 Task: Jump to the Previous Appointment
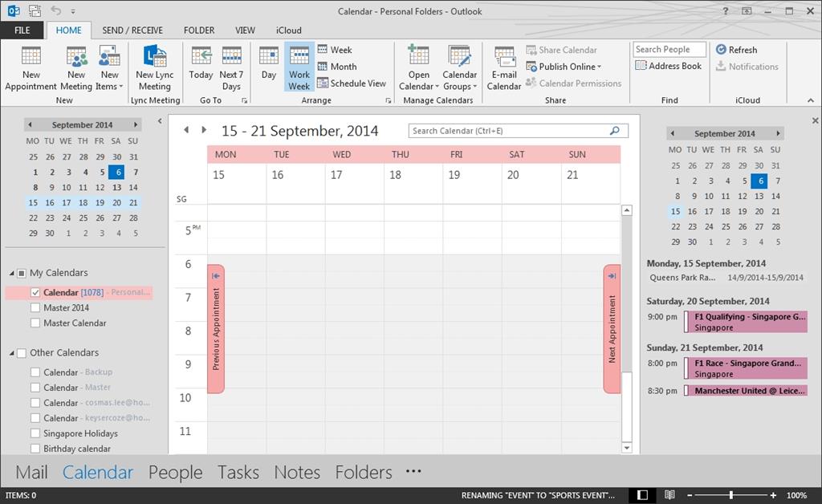(x=216, y=328)
